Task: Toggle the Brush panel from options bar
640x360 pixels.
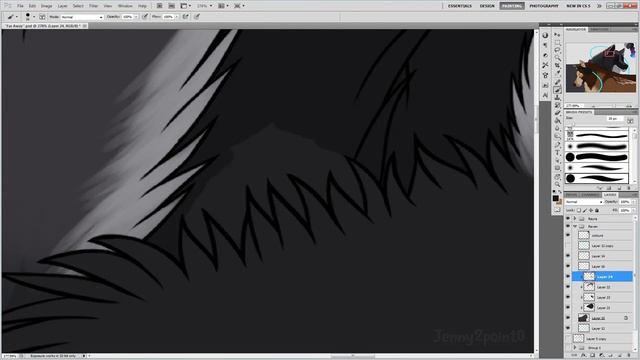Action: [42, 17]
